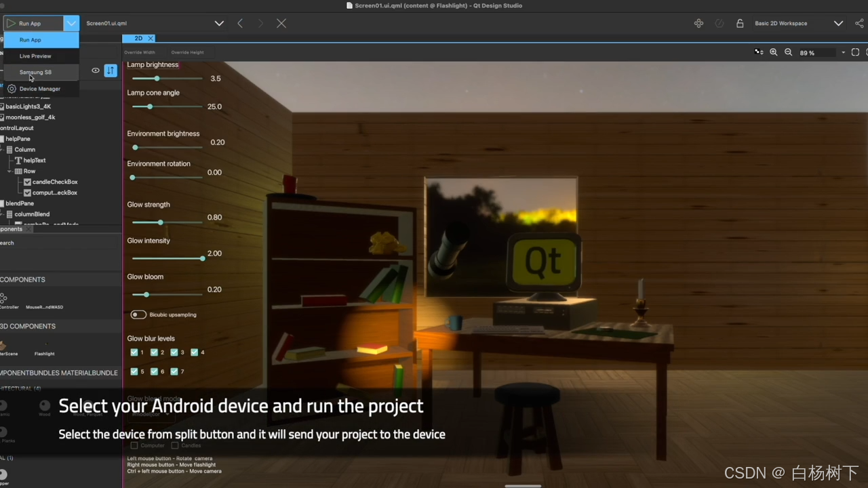Click the MouseRotateAndWASD component icon
The width and height of the screenshot is (868, 488).
coord(44,298)
